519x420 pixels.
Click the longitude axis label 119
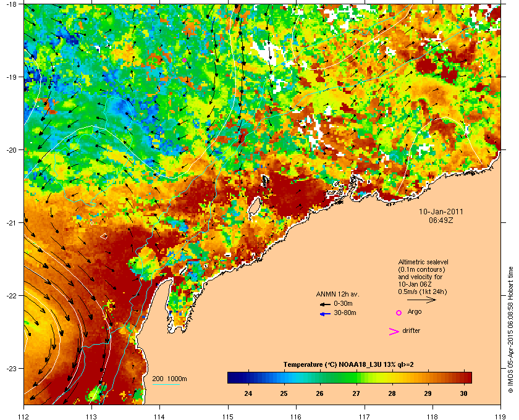click(x=500, y=416)
